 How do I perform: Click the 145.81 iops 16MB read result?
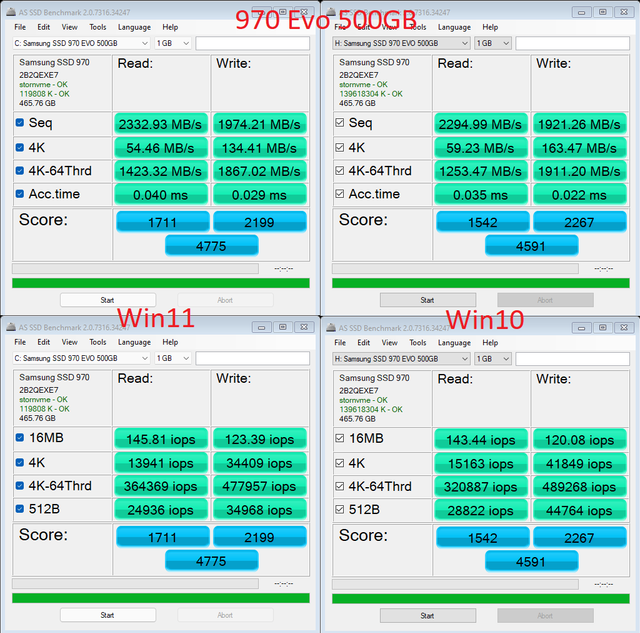click(x=161, y=439)
